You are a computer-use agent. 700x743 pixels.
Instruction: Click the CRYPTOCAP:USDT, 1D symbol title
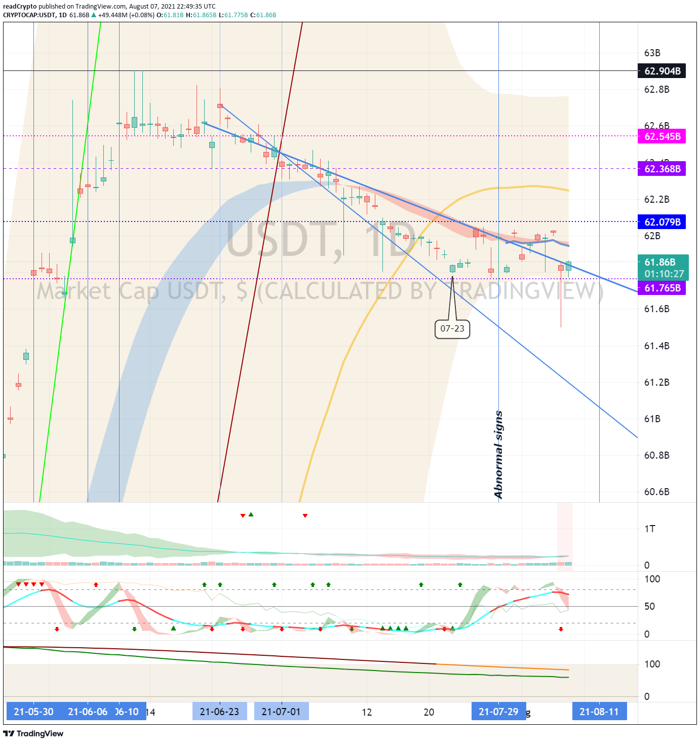35,15
